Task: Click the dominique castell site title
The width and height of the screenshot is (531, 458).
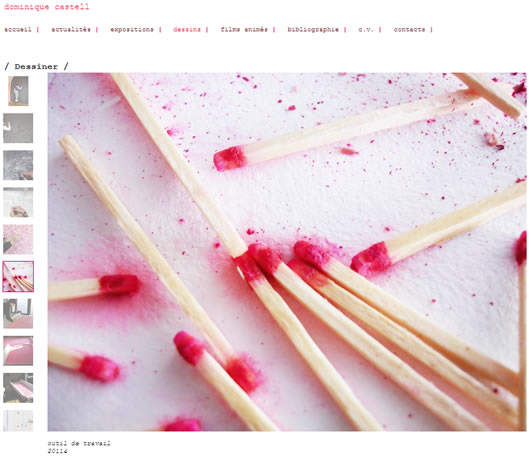Action: pyautogui.click(x=47, y=7)
